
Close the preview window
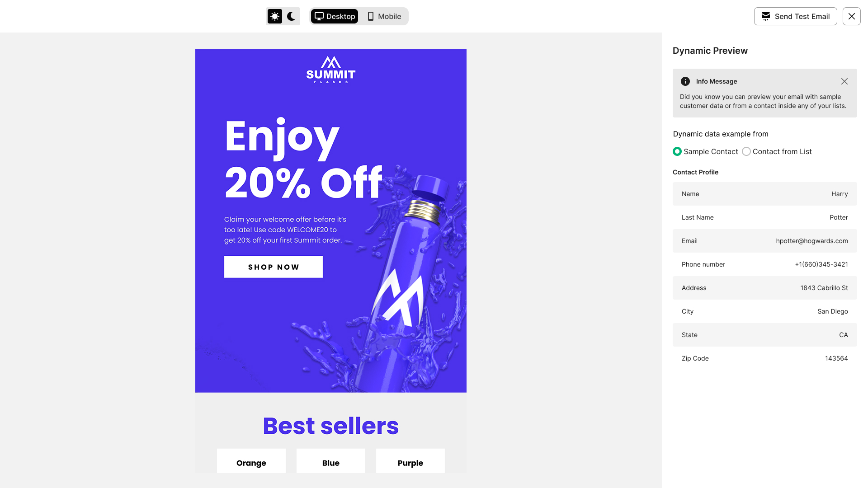pyautogui.click(x=851, y=17)
